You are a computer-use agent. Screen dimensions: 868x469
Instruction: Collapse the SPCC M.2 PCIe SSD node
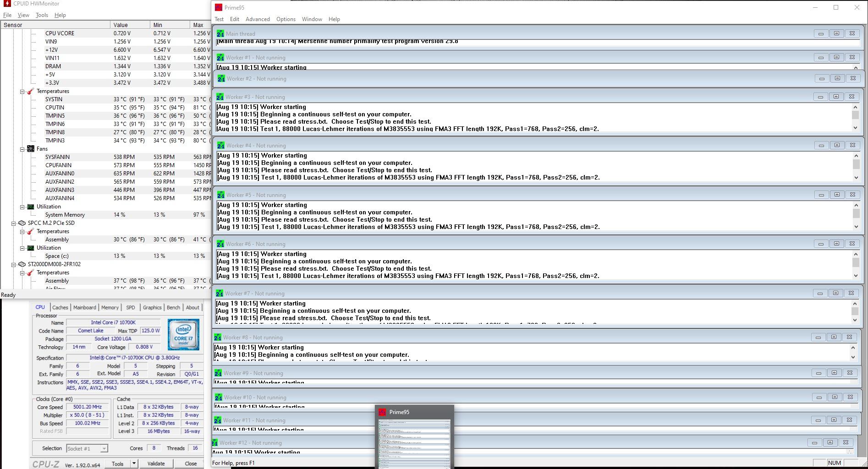14,223
